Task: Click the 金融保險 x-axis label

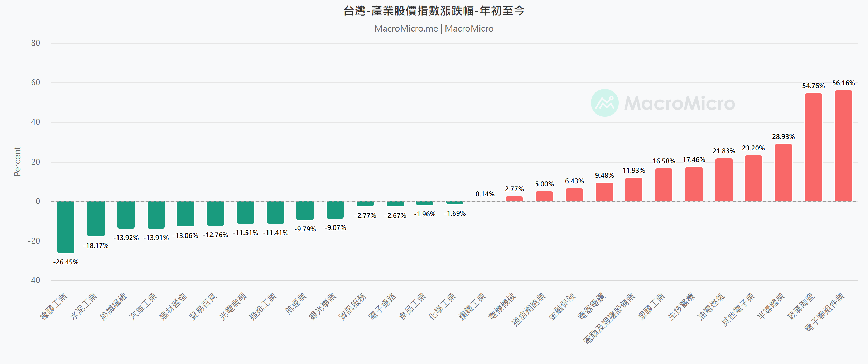Action: (x=562, y=306)
